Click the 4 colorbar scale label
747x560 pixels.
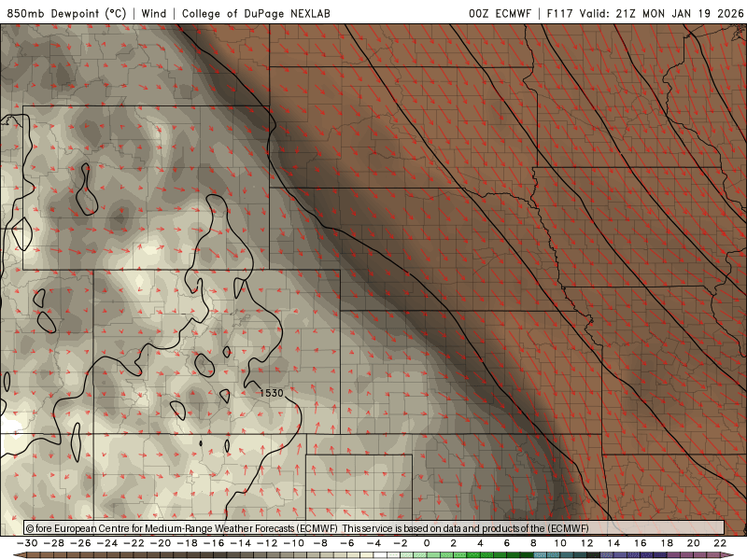tap(480, 543)
